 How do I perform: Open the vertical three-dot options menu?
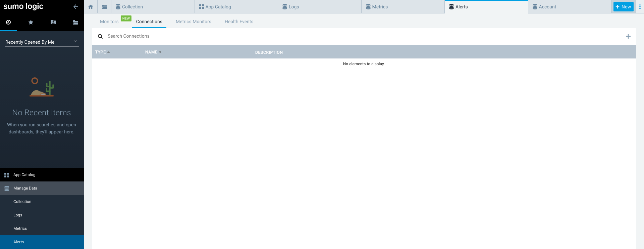(x=640, y=7)
